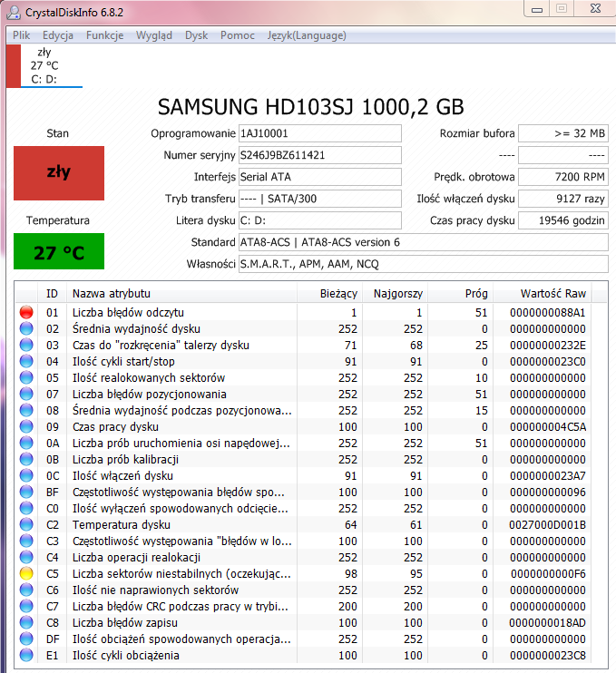
Task: Click the red 'zły' health status button
Action: click(x=59, y=173)
